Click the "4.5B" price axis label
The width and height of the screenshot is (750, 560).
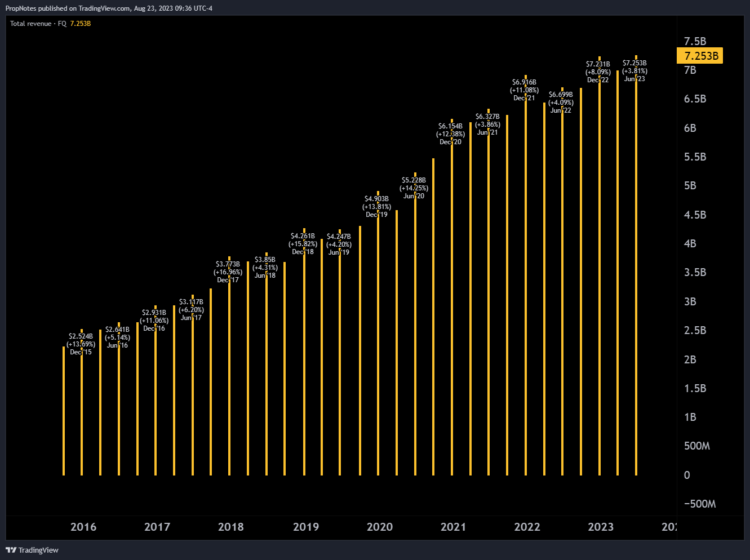(695, 215)
